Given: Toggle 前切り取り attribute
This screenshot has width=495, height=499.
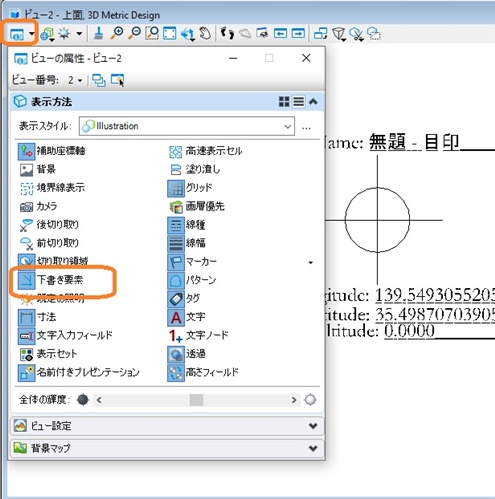Looking at the screenshot, I should tap(49, 243).
